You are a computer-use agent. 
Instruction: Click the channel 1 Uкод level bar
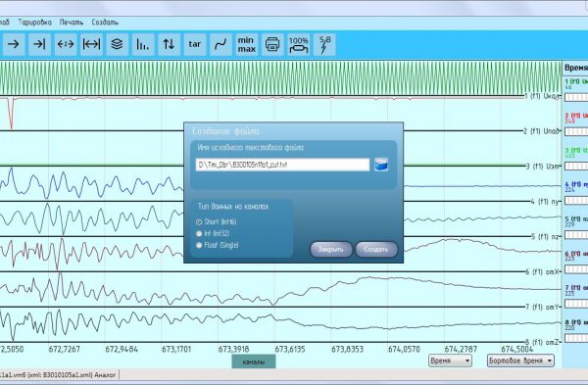pos(576,97)
